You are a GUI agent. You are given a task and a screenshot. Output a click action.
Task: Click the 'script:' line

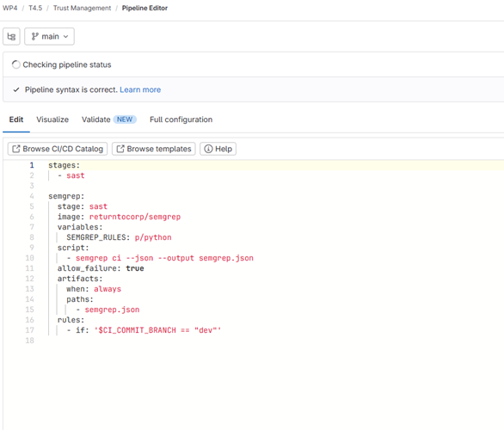pyautogui.click(x=73, y=248)
